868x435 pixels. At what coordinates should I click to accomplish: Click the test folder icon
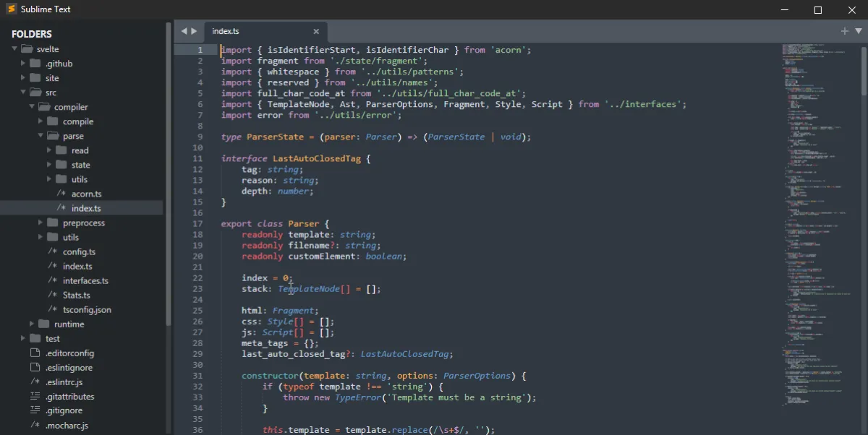click(35, 338)
